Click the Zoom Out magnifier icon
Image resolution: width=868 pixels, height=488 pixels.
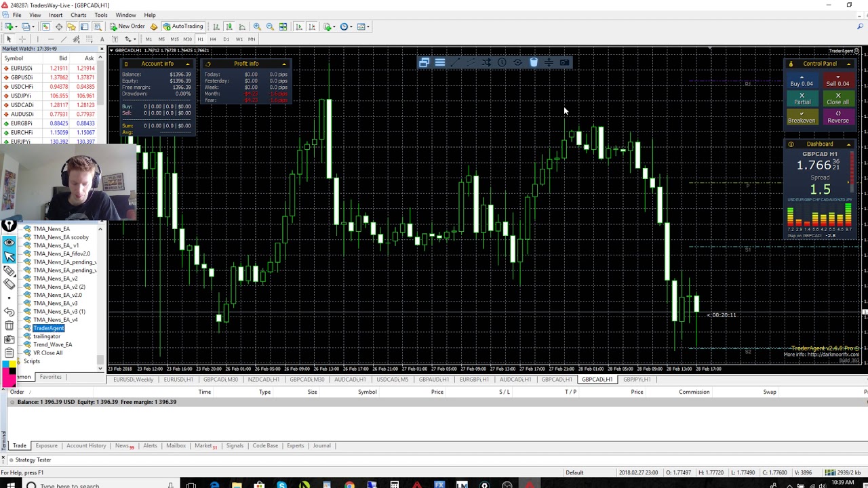270,26
